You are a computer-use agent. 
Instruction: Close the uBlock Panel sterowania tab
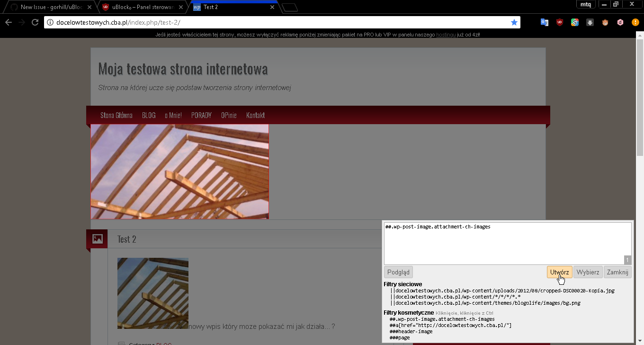tap(181, 7)
